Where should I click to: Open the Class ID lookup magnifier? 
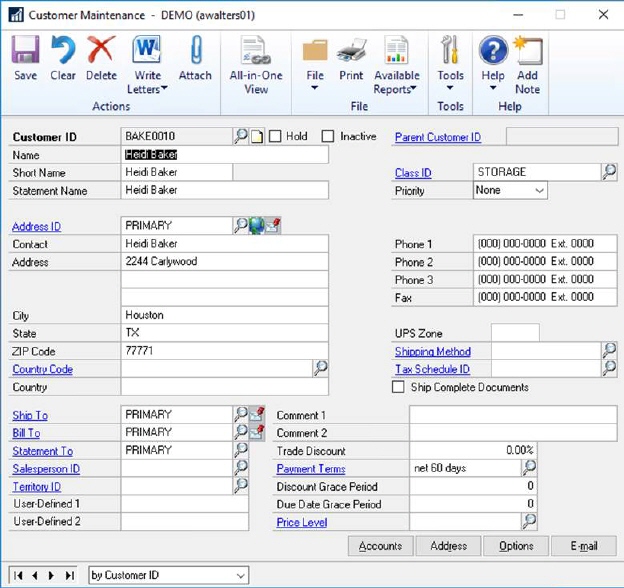coord(609,173)
